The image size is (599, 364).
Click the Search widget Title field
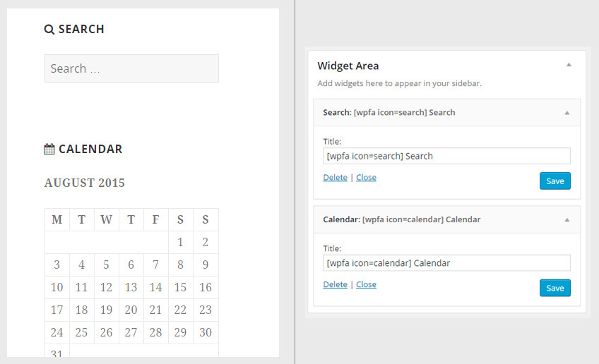click(446, 156)
